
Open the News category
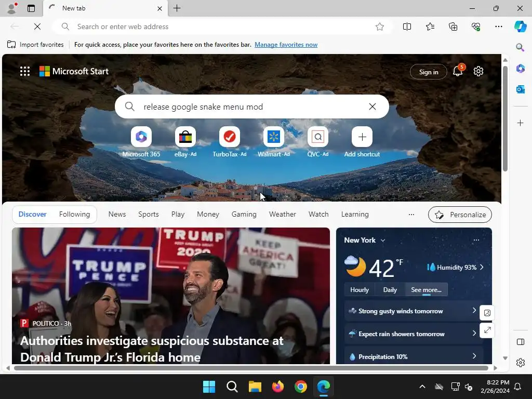pyautogui.click(x=117, y=215)
